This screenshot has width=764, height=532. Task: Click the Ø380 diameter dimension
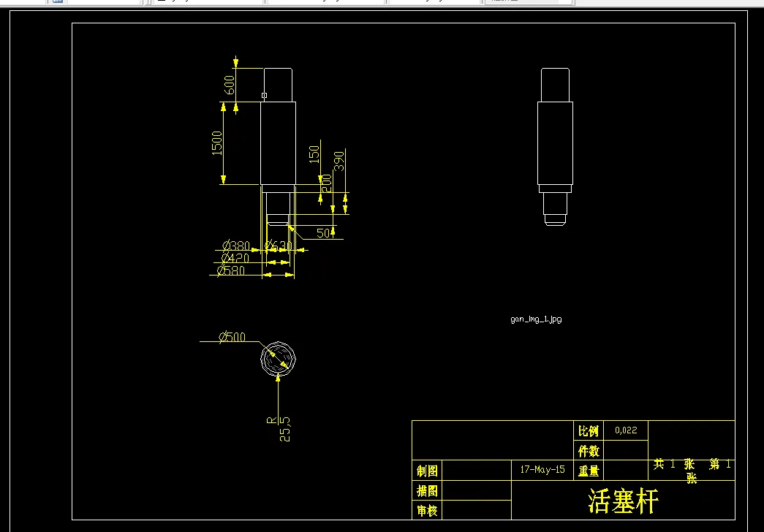(x=236, y=245)
